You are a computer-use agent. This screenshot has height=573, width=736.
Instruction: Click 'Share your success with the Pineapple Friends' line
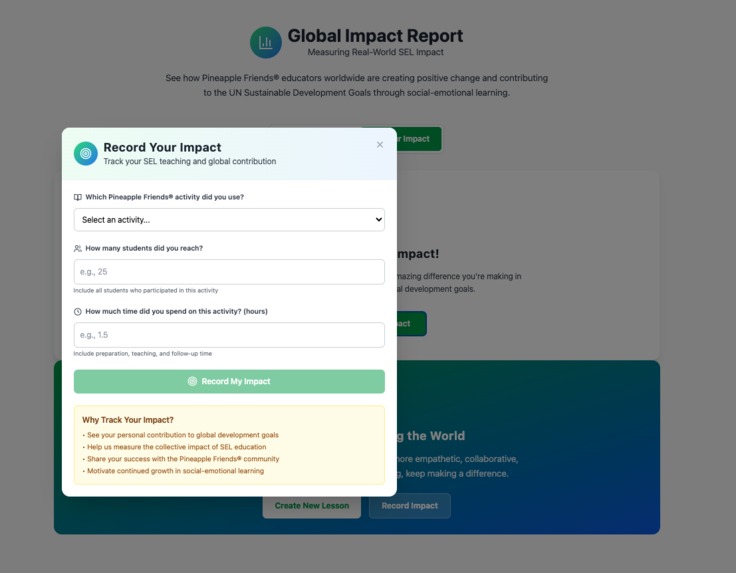tap(181, 459)
